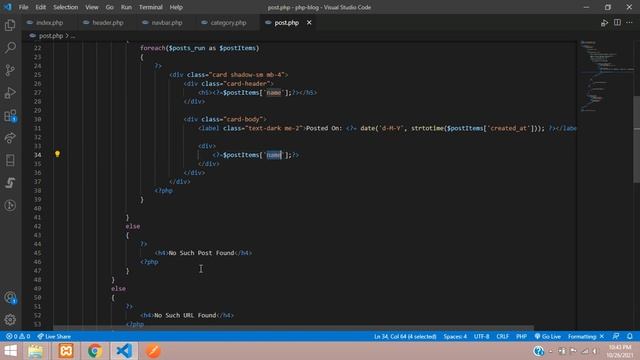Open the Terminal menu
Screen dimensions: 640x360
(x=151, y=7)
